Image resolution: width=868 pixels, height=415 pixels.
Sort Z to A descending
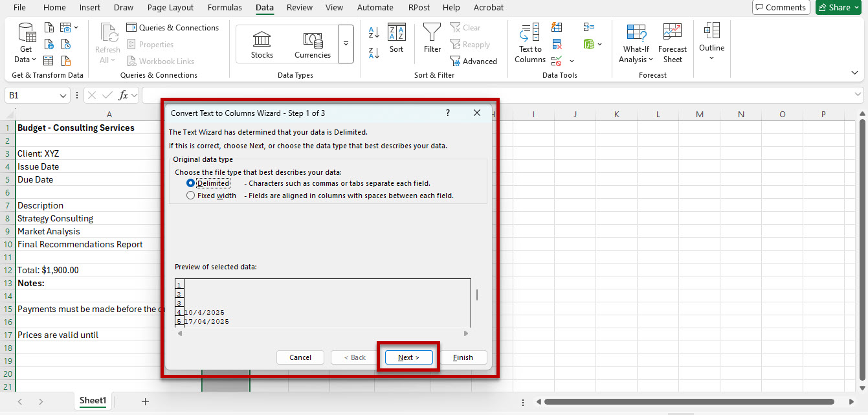tap(373, 52)
